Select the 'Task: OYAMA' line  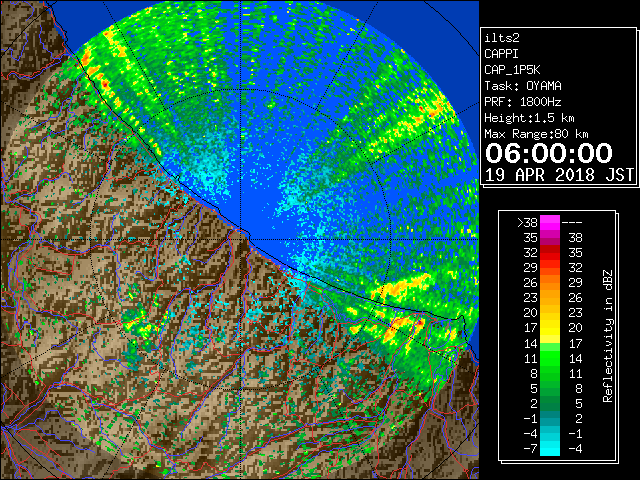tap(523, 86)
